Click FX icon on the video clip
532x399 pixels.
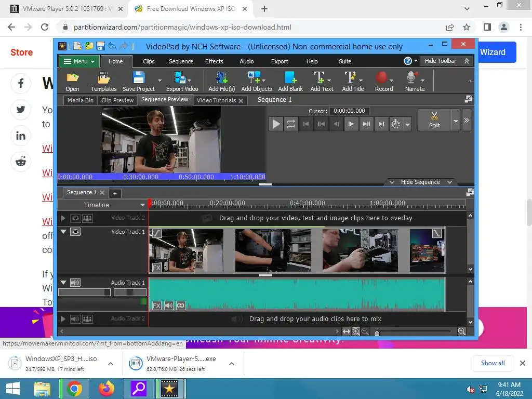pos(156,267)
